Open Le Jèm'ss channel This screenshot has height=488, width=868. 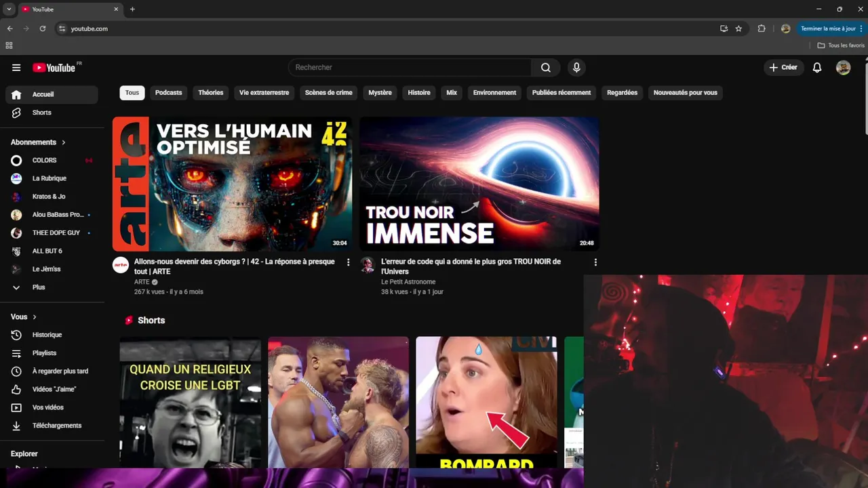pyautogui.click(x=52, y=269)
